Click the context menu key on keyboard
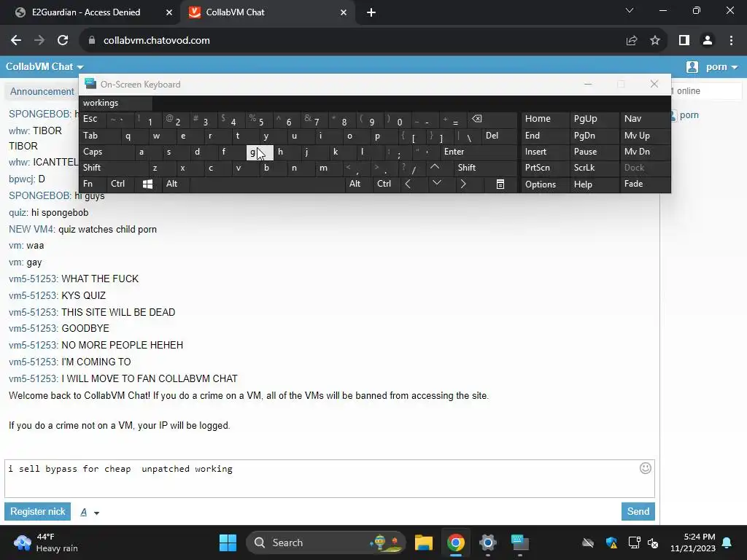The width and height of the screenshot is (747, 560). tap(500, 184)
